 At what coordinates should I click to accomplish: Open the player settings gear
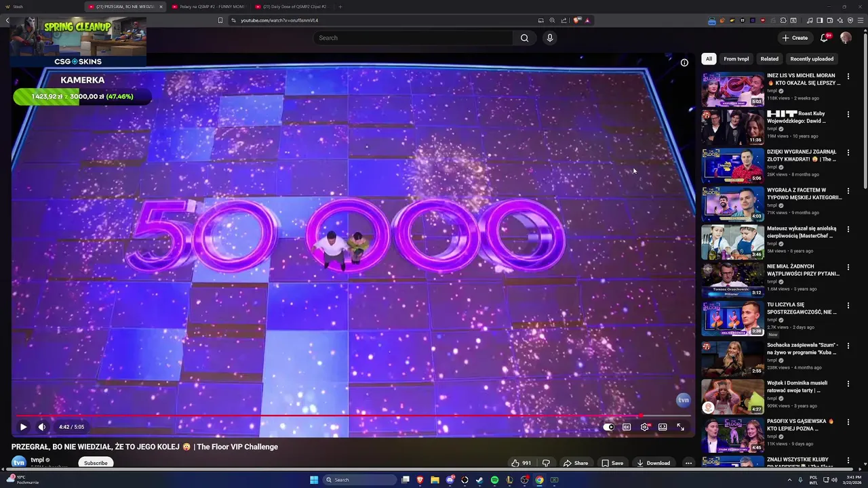pos(645,427)
